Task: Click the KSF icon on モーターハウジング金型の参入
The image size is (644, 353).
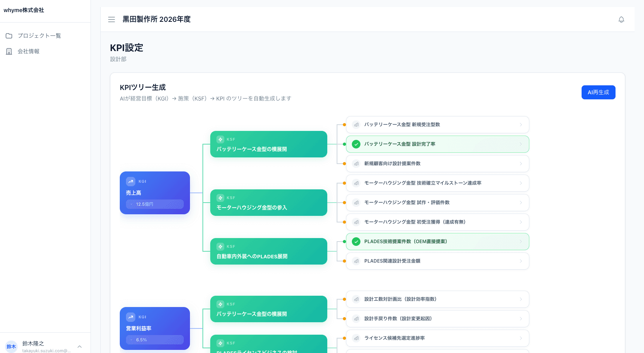Action: click(220, 198)
